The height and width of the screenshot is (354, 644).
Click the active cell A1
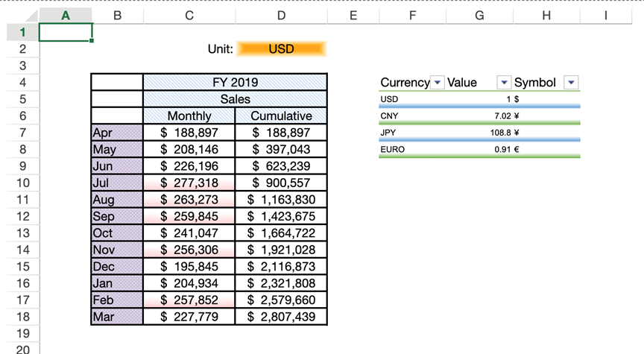point(66,33)
